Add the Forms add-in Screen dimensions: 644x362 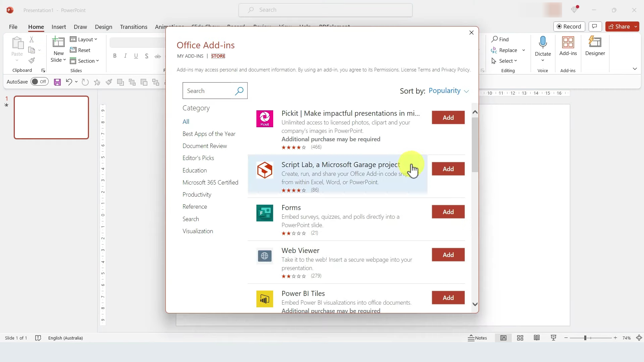(448, 212)
